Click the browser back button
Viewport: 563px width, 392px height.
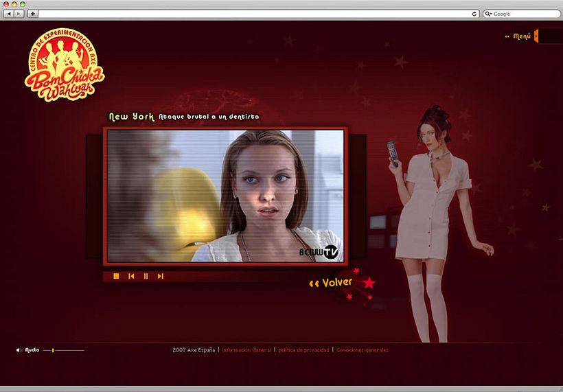point(9,14)
